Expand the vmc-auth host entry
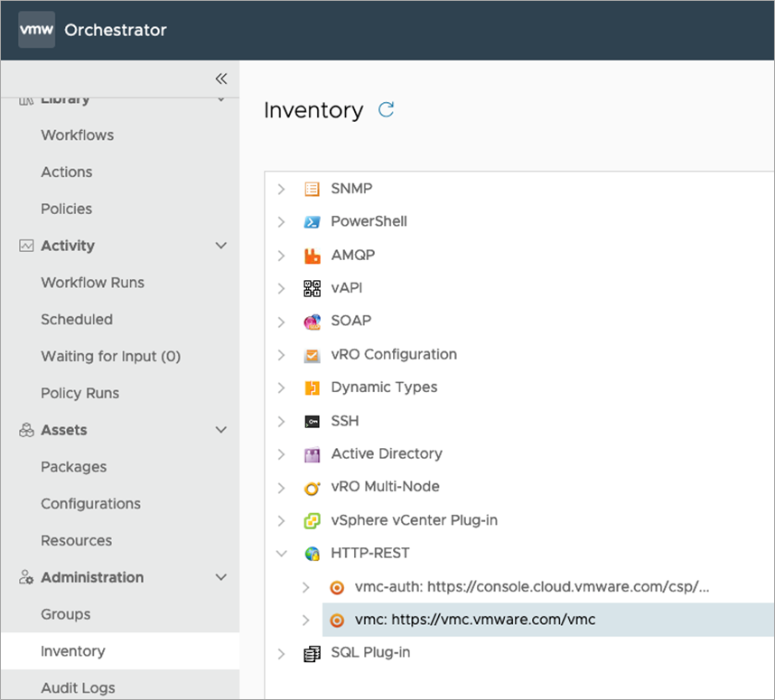 (x=306, y=587)
